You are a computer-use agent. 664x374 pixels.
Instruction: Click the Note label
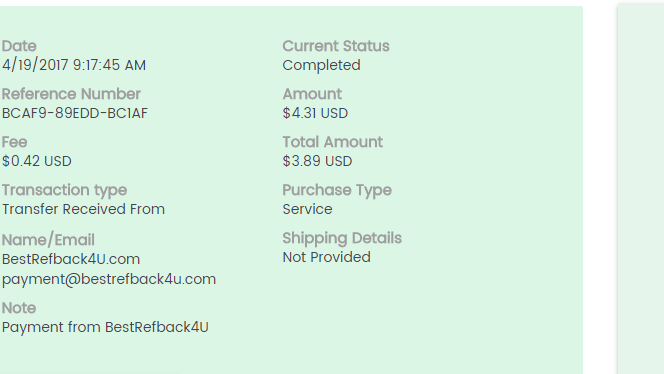tap(19, 308)
